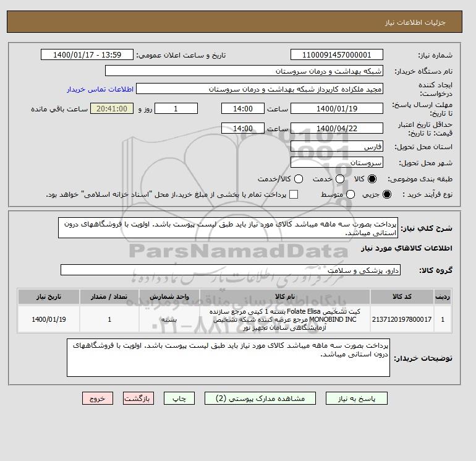Click the delivery city field سروستان
This screenshot has width=476, height=461.
coord(337,162)
